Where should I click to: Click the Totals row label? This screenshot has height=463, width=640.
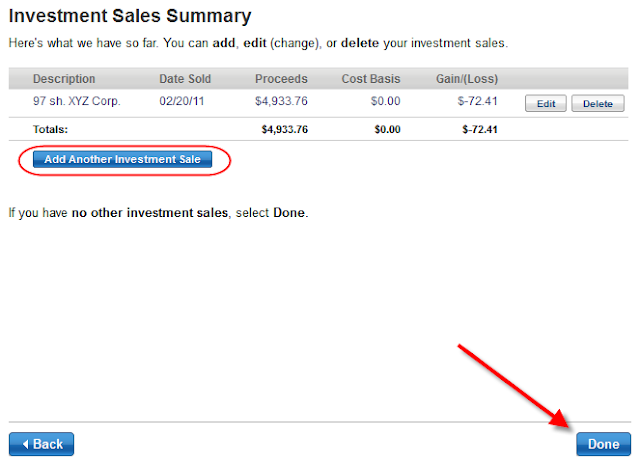click(x=50, y=130)
